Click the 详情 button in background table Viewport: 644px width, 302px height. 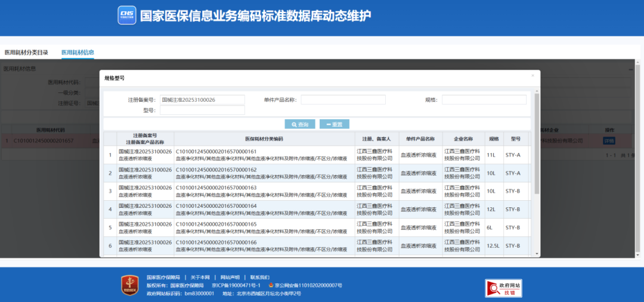click(609, 141)
